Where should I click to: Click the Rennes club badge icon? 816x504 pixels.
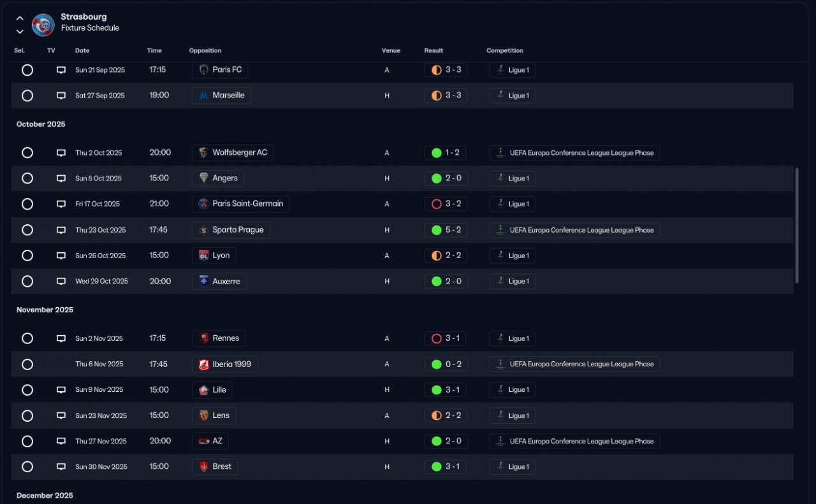[203, 338]
